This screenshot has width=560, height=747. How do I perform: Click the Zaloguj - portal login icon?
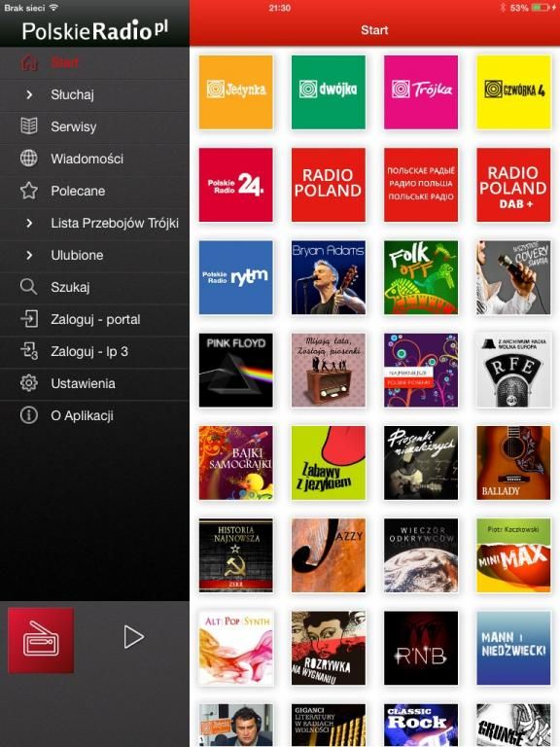29,319
